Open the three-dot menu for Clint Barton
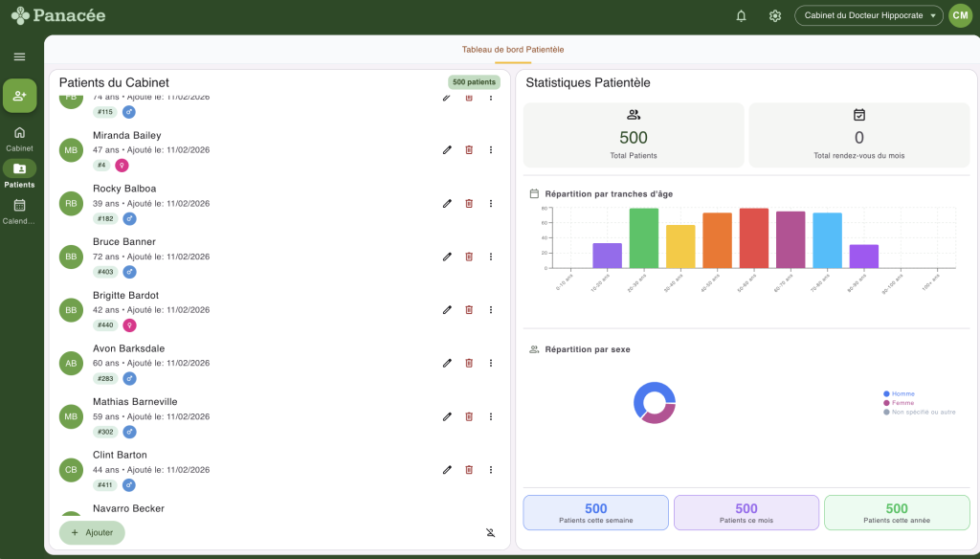This screenshot has height=559, width=980. pos(491,470)
